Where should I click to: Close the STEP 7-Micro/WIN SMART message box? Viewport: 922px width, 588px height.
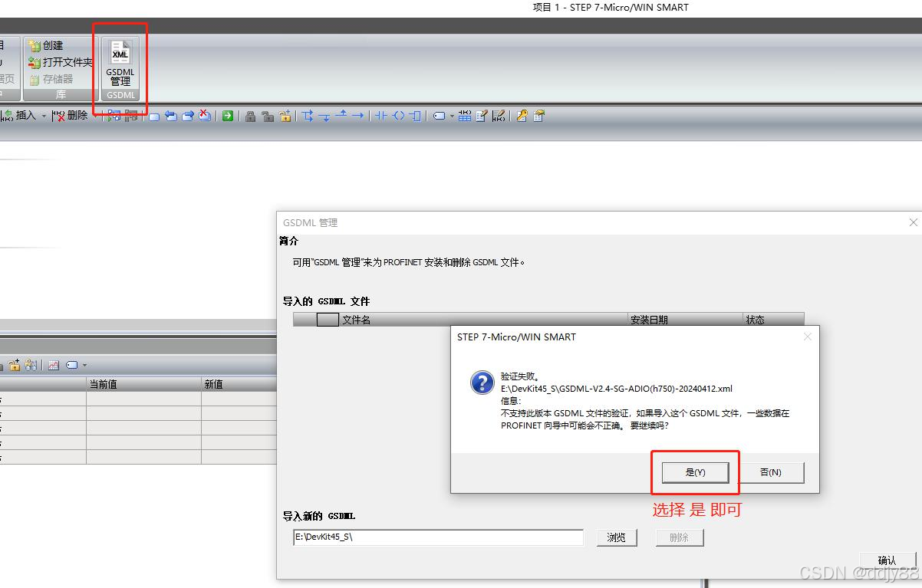pos(807,337)
